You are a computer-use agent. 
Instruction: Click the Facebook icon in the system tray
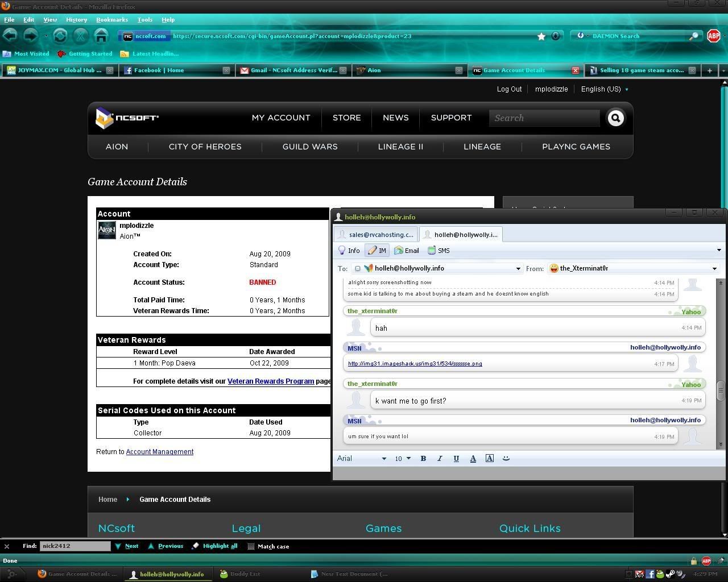click(x=650, y=574)
